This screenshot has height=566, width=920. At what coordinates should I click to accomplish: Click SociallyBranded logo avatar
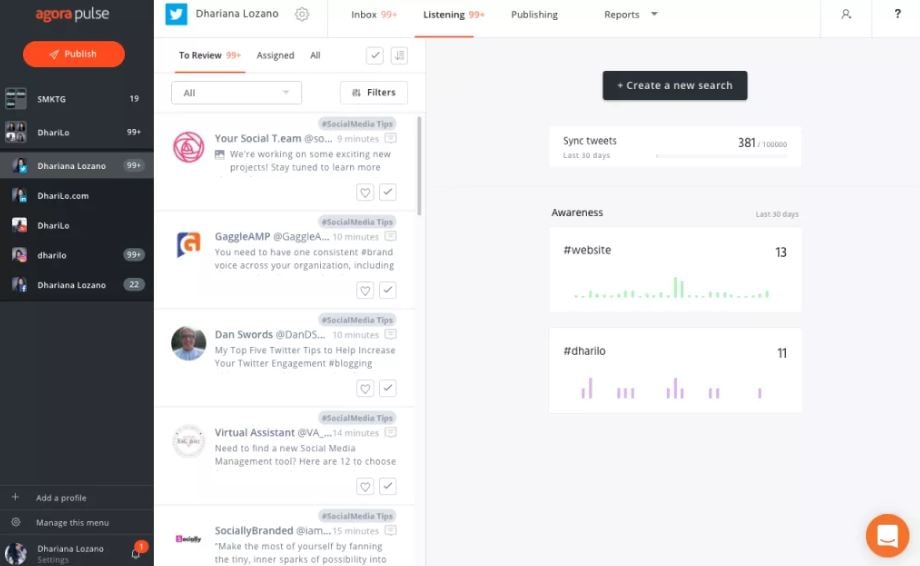click(x=188, y=538)
